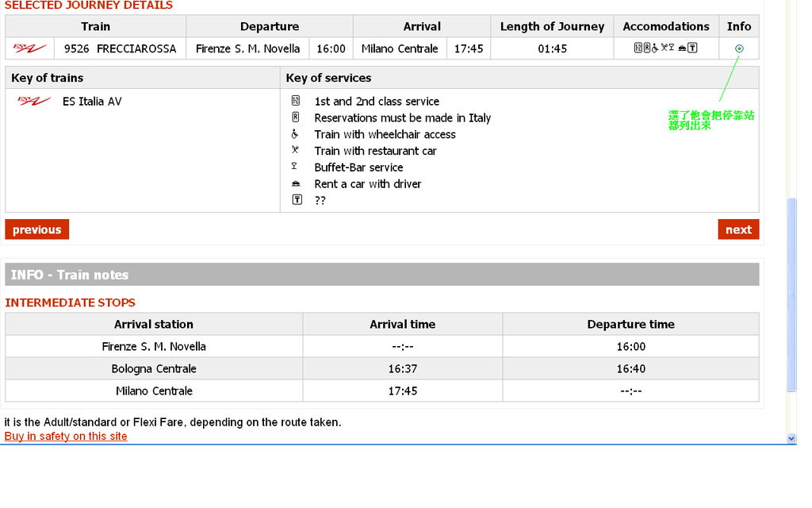Click the 9526 FRECCIAROSSA train name cell
812x508 pixels.
pyautogui.click(x=120, y=48)
